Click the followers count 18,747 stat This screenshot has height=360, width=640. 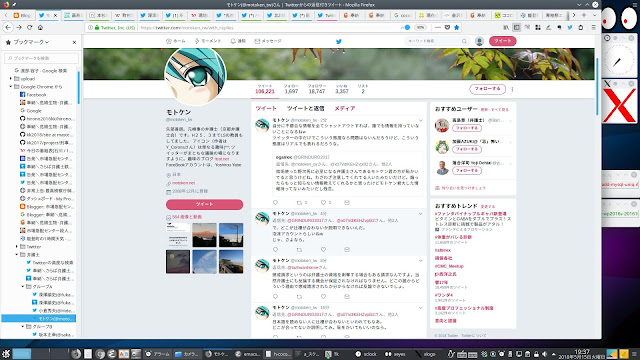[x=317, y=89]
